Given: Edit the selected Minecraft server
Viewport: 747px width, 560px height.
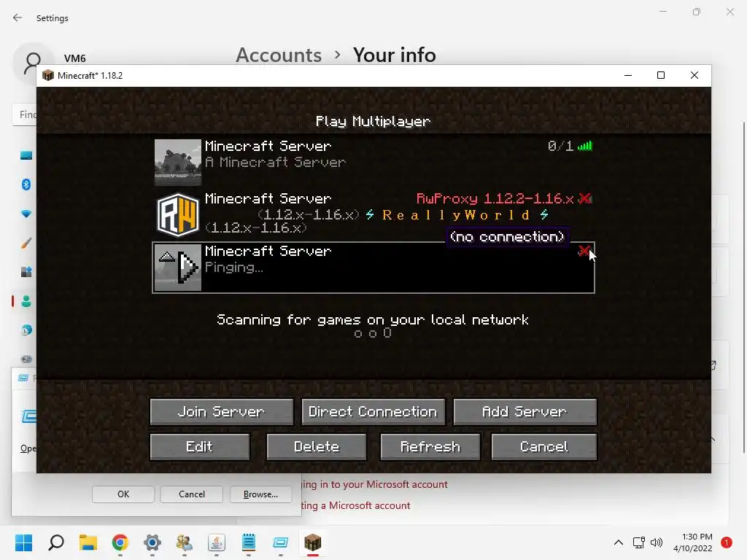Looking at the screenshot, I should point(200,447).
